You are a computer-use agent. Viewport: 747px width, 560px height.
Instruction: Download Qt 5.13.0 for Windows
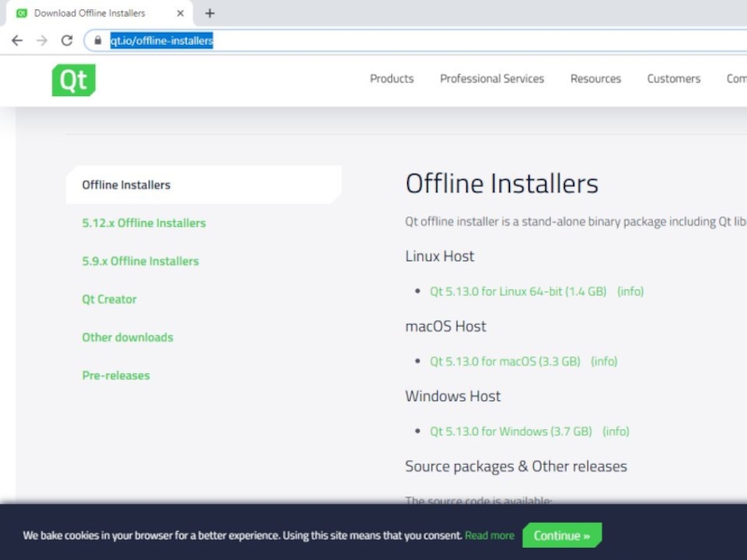click(511, 431)
